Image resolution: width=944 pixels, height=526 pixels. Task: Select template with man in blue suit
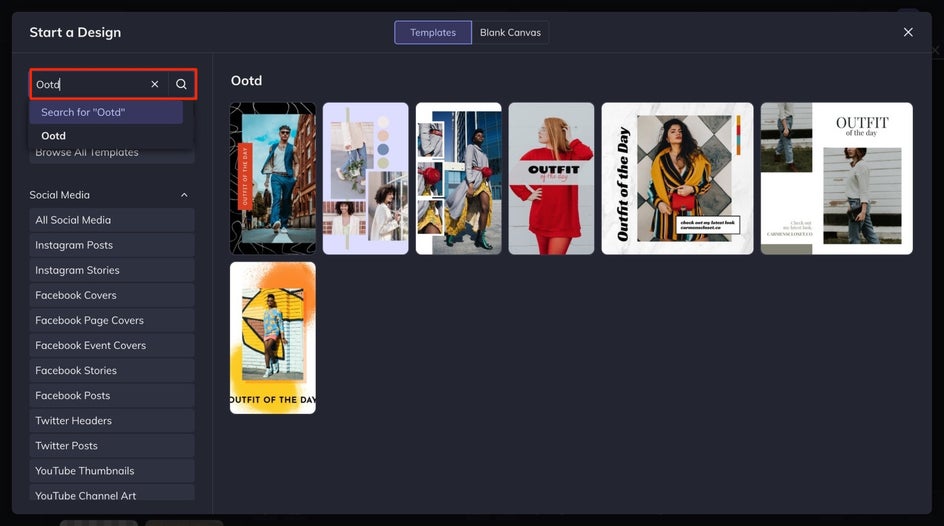click(273, 178)
